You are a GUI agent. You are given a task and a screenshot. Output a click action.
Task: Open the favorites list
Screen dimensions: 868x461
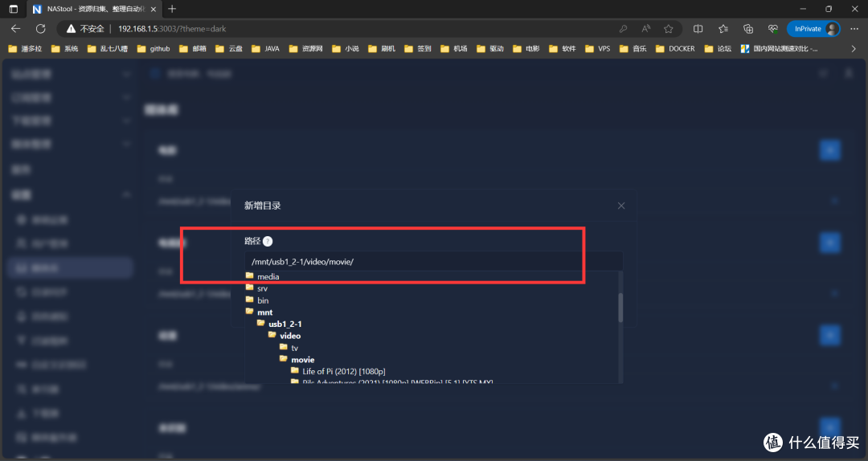pyautogui.click(x=723, y=29)
